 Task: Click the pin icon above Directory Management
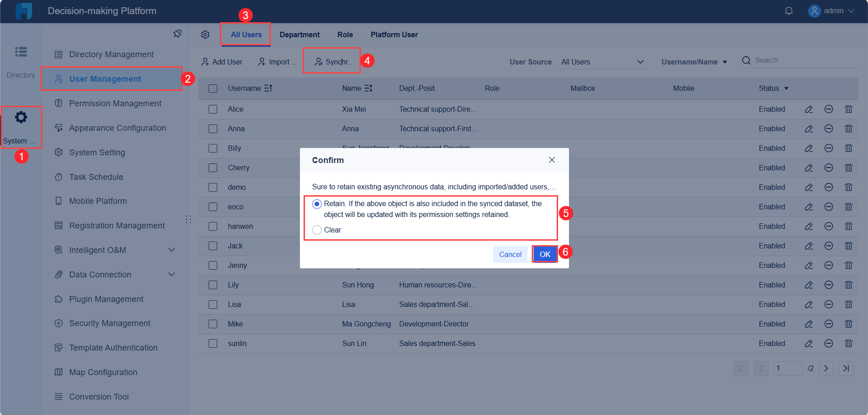tap(178, 34)
